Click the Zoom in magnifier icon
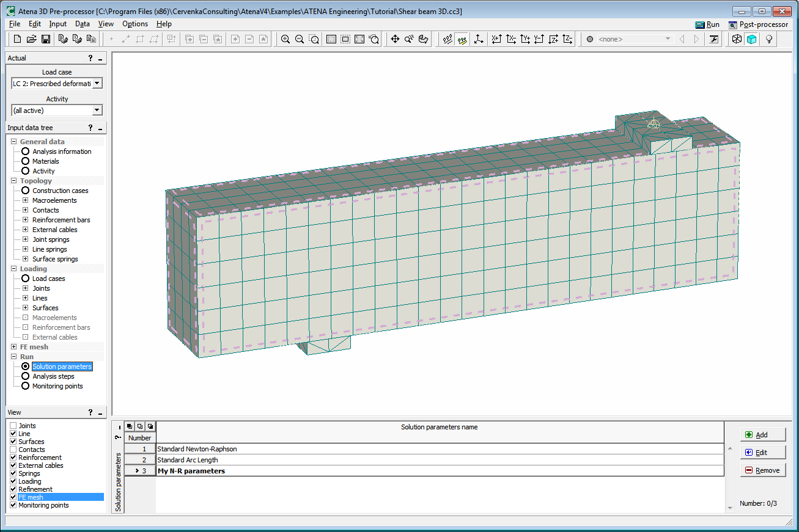 click(285, 39)
